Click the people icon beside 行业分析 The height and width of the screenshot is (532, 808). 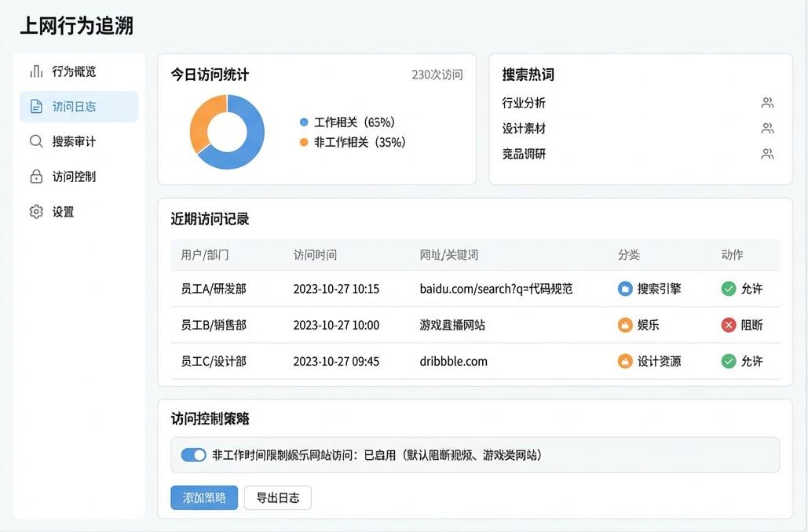767,102
